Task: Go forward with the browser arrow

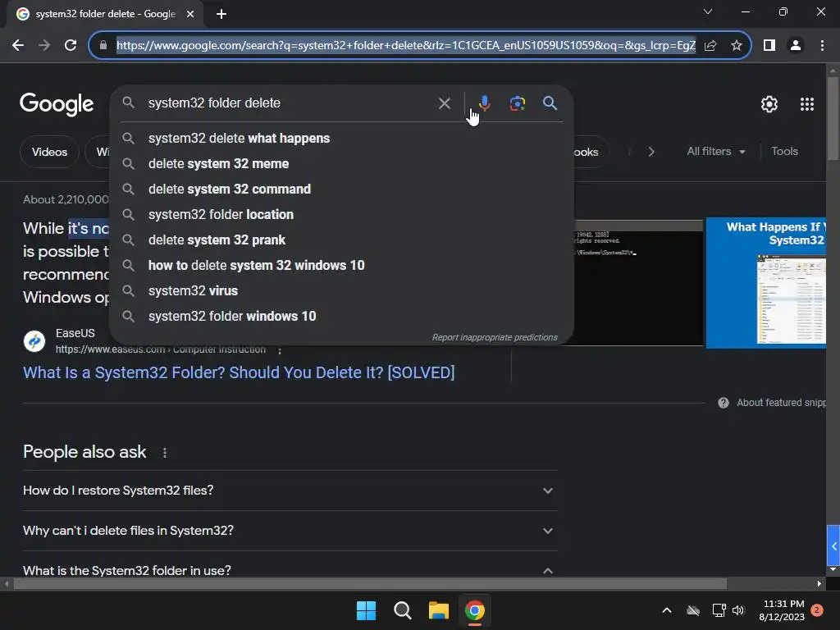Action: [44, 46]
